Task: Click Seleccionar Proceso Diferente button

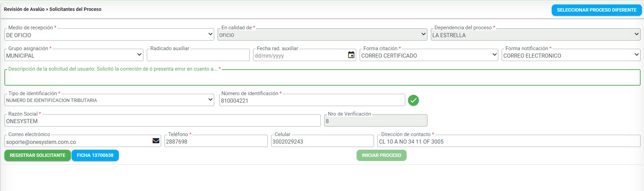Action: click(596, 10)
